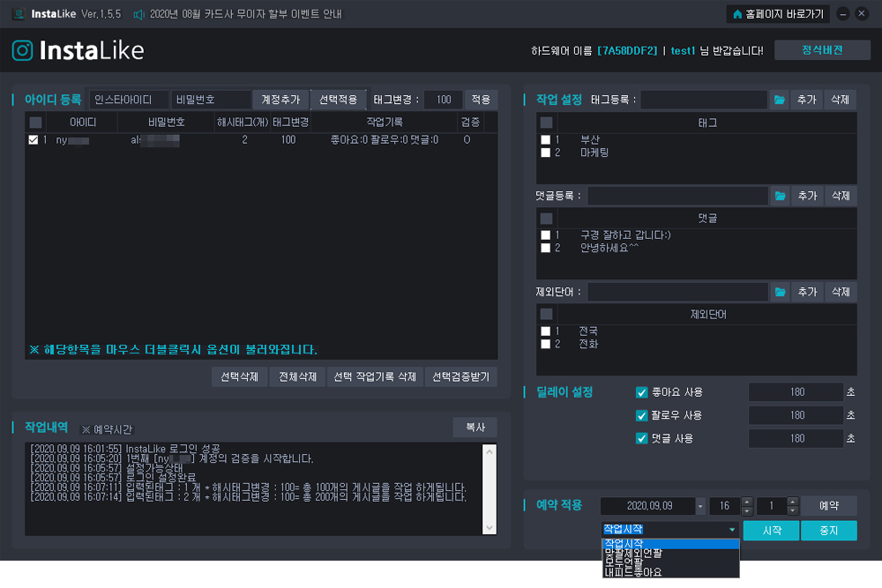882x588 pixels.
Task: Check the 부산 tag checkbox
Action: pyautogui.click(x=545, y=139)
